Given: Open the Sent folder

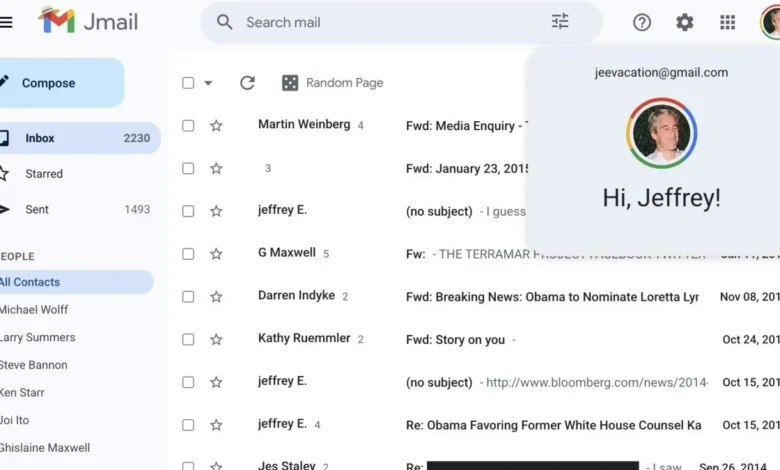Looking at the screenshot, I should (37, 210).
